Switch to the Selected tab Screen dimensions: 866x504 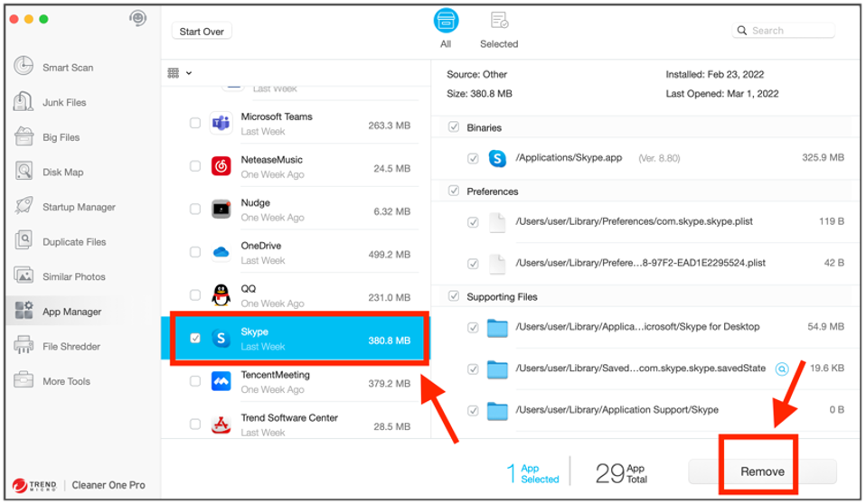click(x=498, y=30)
